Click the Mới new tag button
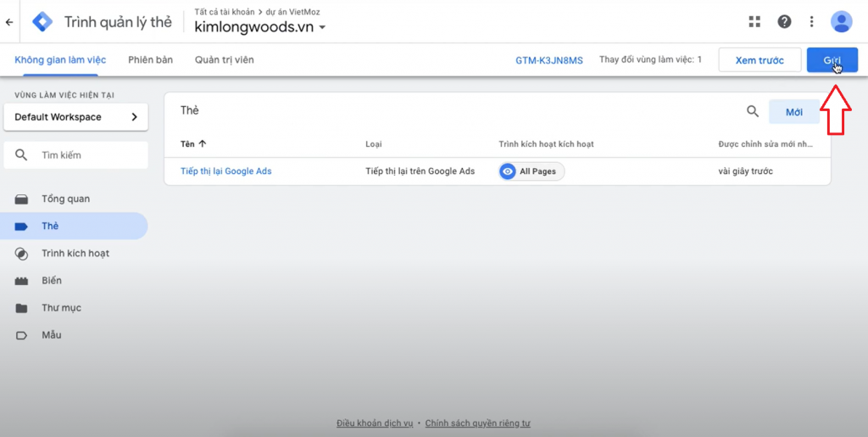Screen dimensions: 868x437 [x=793, y=112]
